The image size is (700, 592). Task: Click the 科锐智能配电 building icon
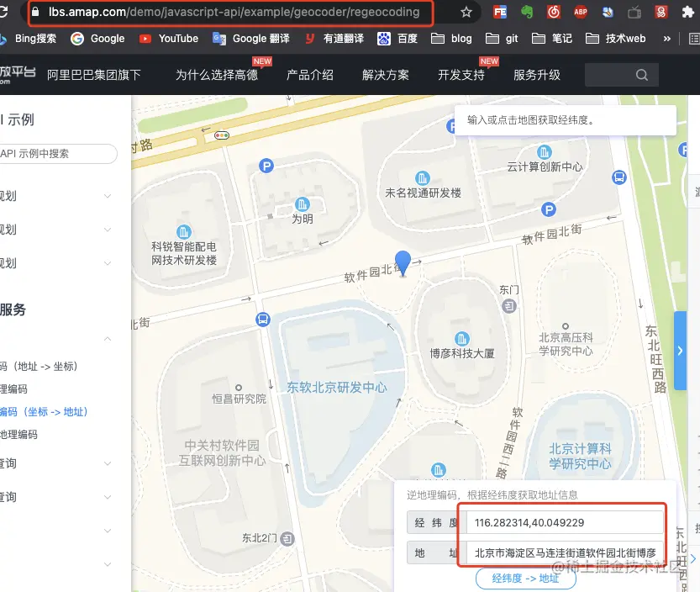[x=184, y=232]
